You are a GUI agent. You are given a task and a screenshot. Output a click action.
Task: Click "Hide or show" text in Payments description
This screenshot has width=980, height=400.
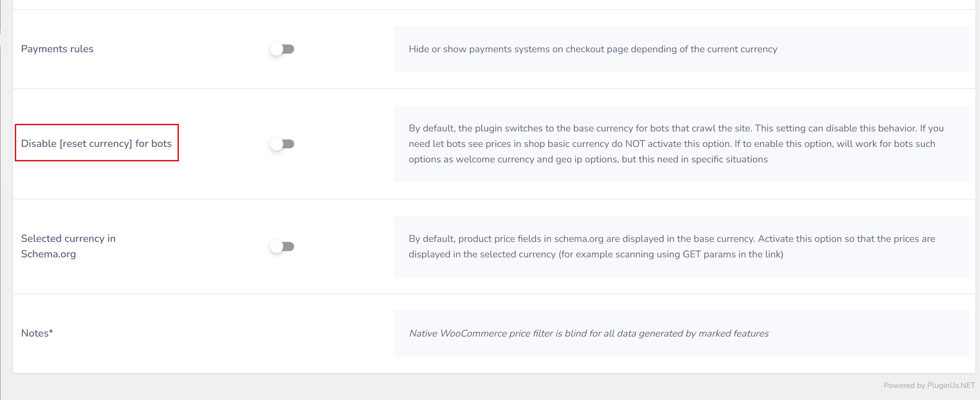coord(438,49)
